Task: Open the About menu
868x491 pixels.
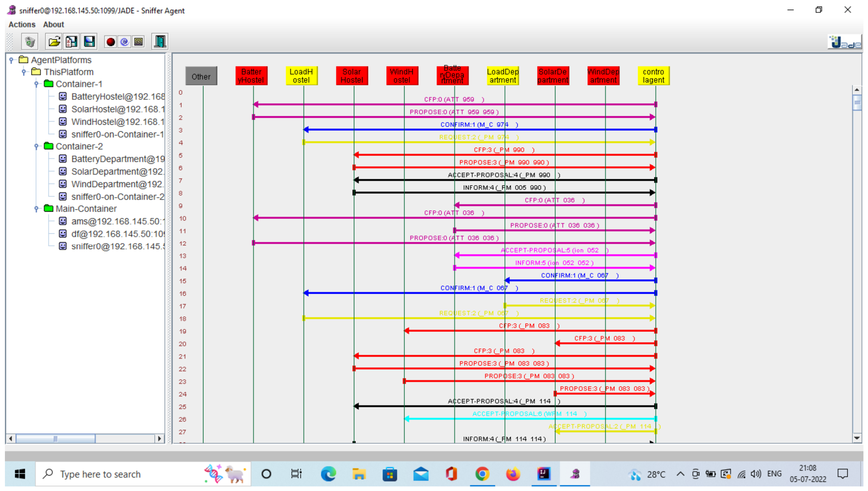Action: click(54, 25)
